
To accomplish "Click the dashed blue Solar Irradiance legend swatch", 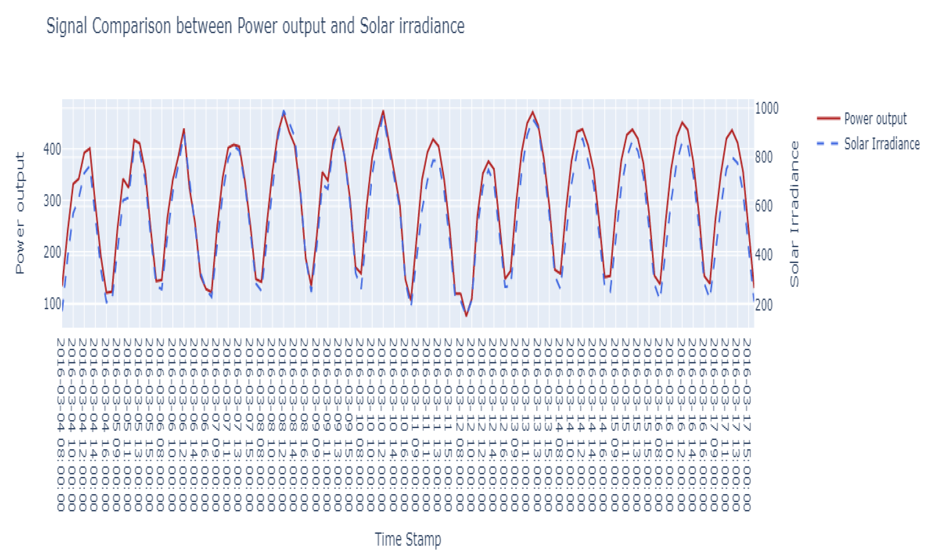I will [x=828, y=144].
